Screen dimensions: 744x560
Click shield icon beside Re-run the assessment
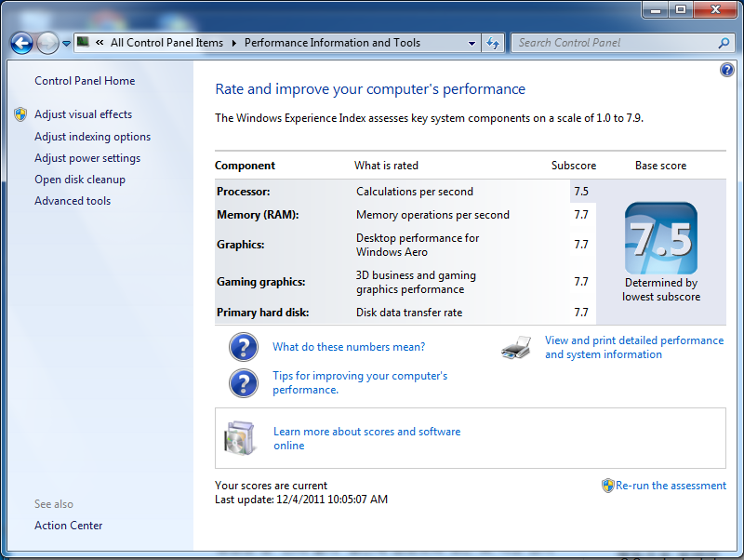tap(608, 486)
